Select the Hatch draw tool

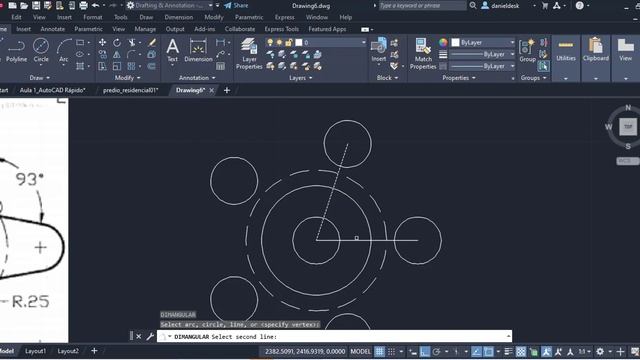(80, 66)
